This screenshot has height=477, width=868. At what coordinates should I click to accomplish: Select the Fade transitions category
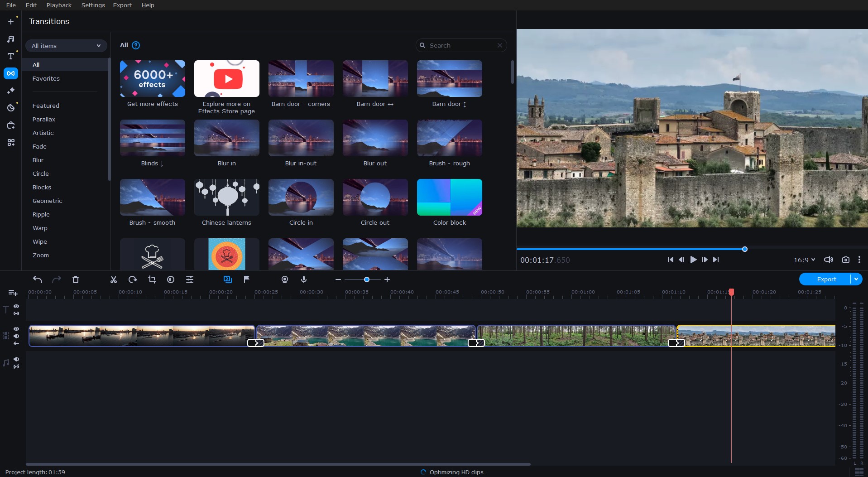click(39, 146)
